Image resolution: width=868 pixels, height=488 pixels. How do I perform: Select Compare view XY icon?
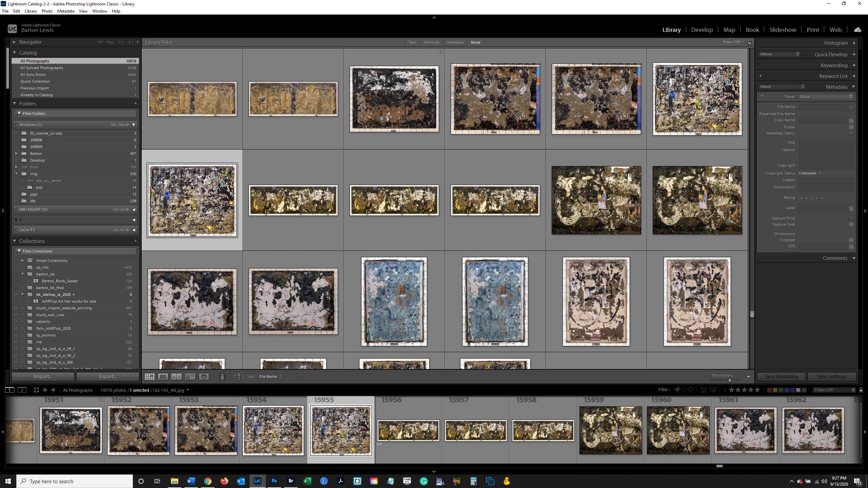coord(176,377)
